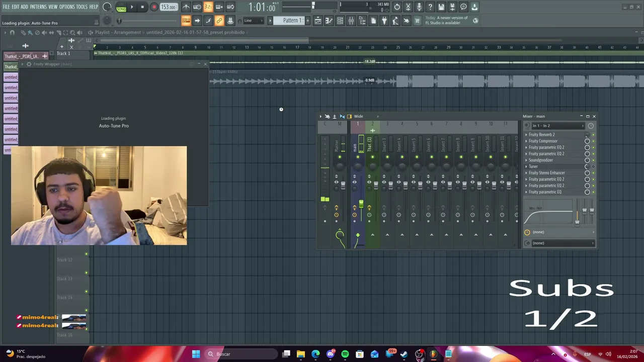This screenshot has height=362, width=644.
Task: Open the VIEW menu
Action: point(53,7)
